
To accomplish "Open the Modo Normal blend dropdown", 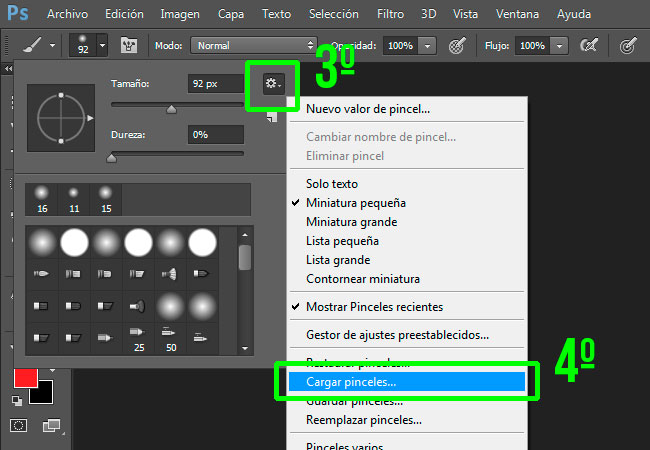I will pyautogui.click(x=254, y=45).
